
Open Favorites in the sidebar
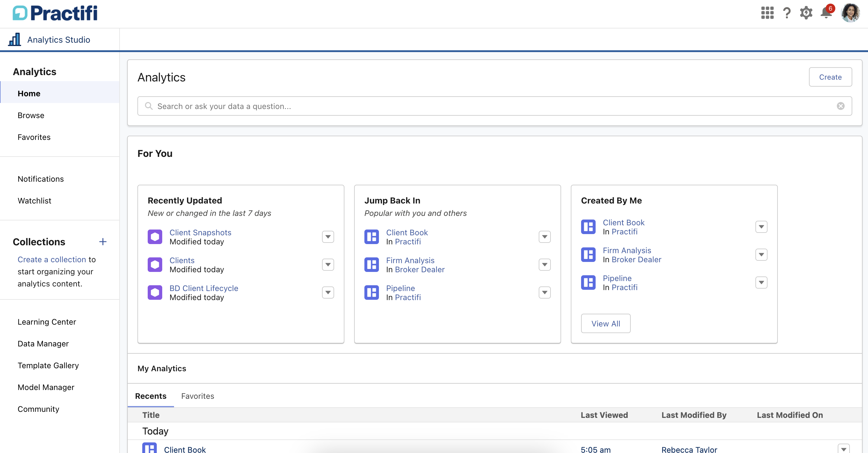(34, 137)
